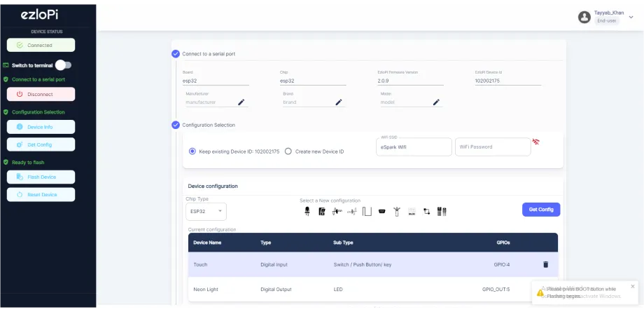Click the Digital Input type cell
The height and width of the screenshot is (312, 644).
[274, 264]
